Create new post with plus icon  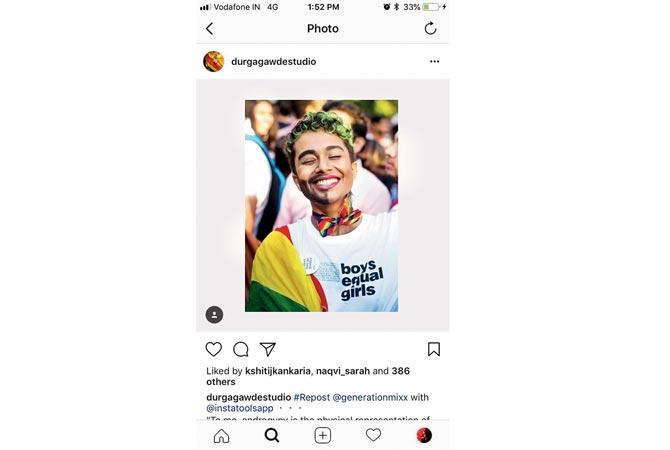(x=323, y=435)
